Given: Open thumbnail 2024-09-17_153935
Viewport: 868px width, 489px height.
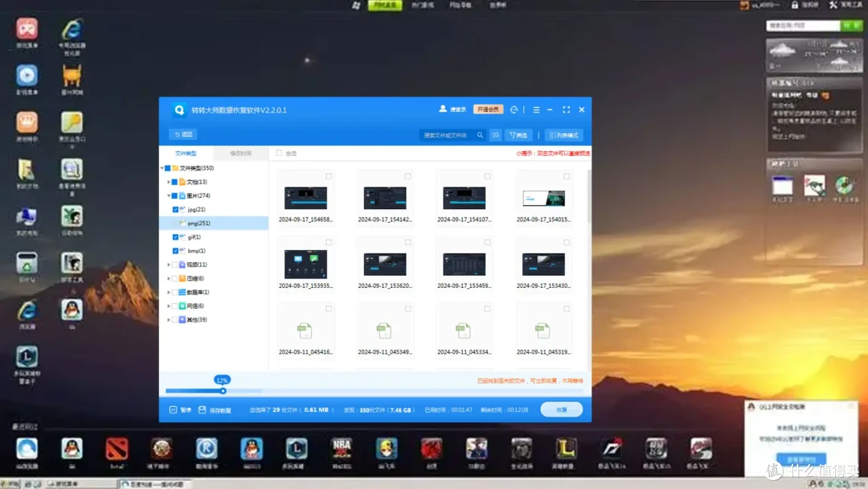Looking at the screenshot, I should tap(305, 264).
